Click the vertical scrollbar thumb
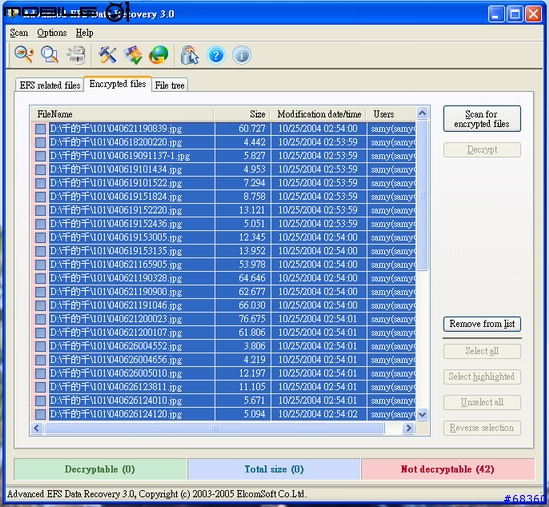This screenshot has width=549, height=507. [x=422, y=195]
